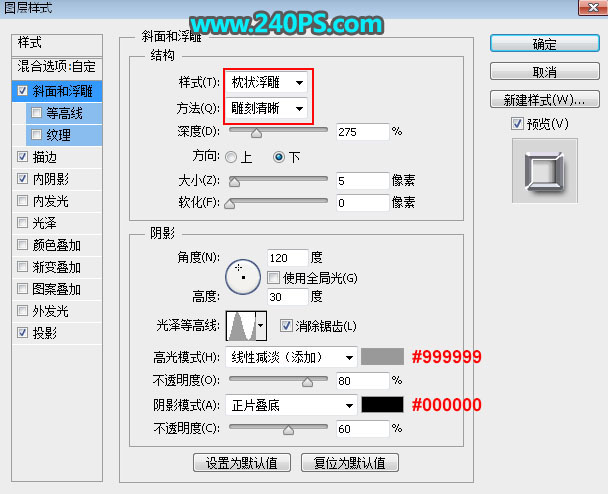Select direction 下 radio button
Screen dimensions: 608x494
[x=279, y=157]
